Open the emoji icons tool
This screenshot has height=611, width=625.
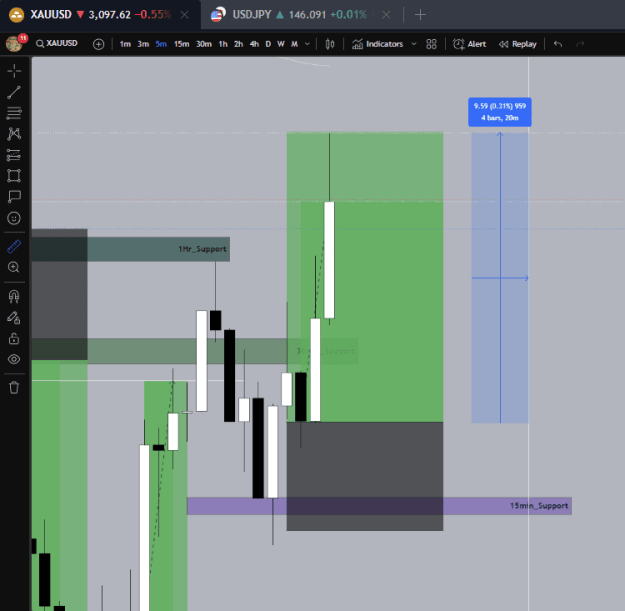click(14, 218)
